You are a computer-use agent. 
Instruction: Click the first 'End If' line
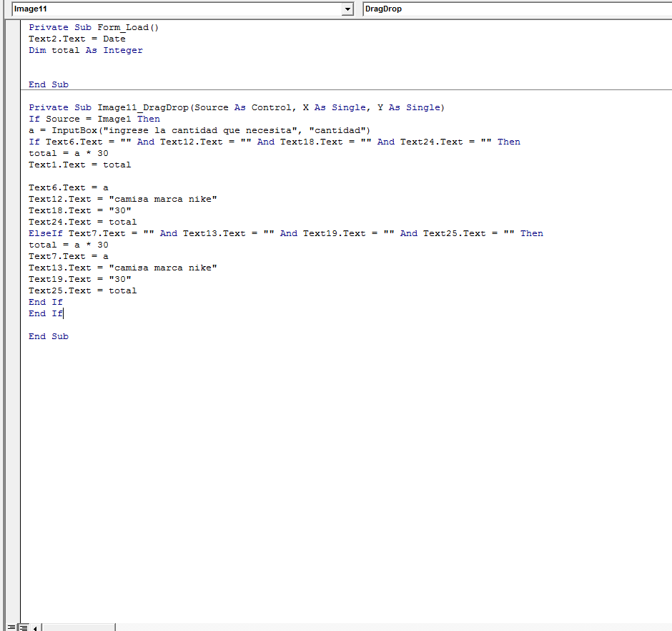tap(46, 302)
